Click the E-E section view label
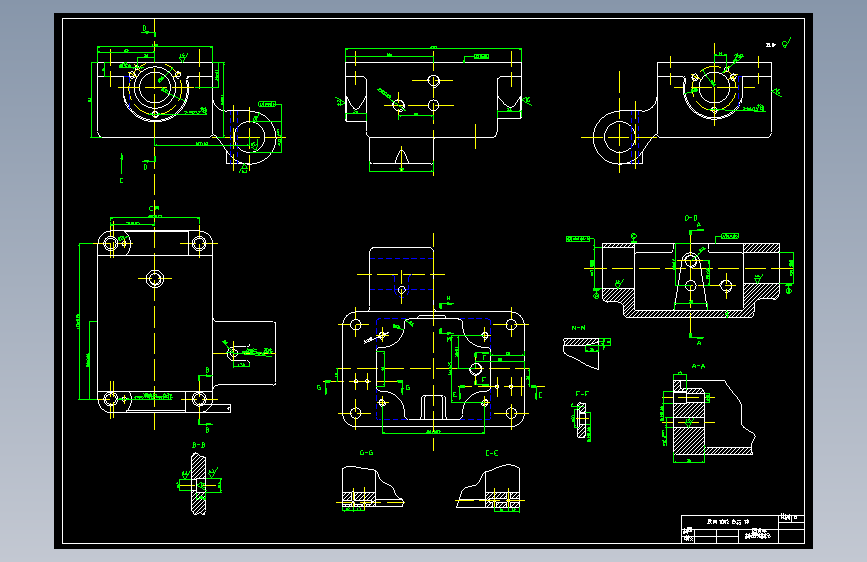Screen dimensions: 867x562 click(x=492, y=452)
